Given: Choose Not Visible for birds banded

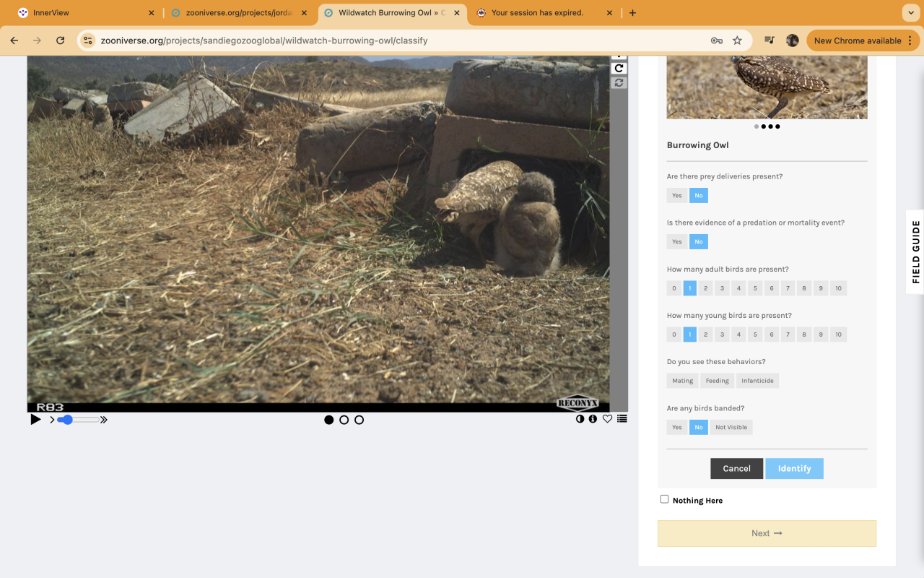Looking at the screenshot, I should coord(731,427).
